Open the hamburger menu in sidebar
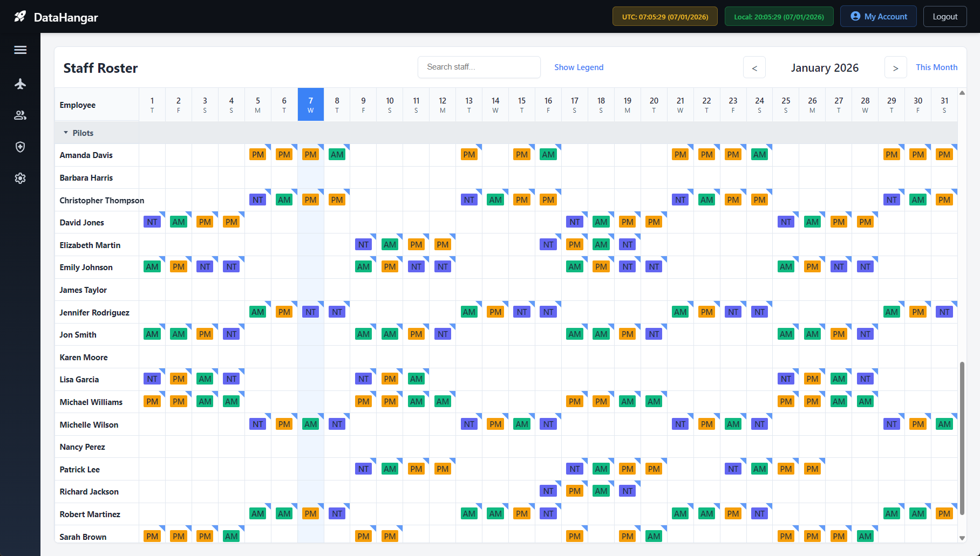 coord(21,50)
